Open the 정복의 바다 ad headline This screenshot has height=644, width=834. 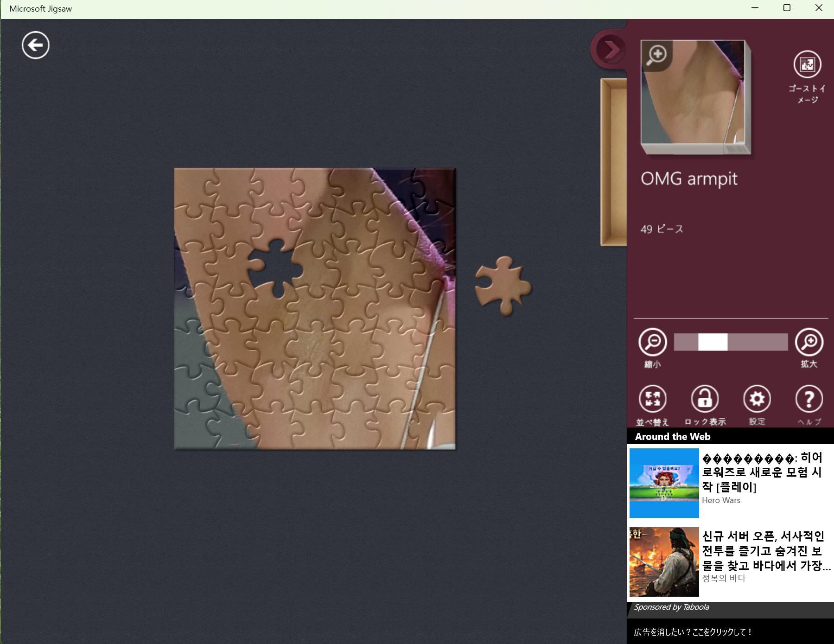coord(765,551)
